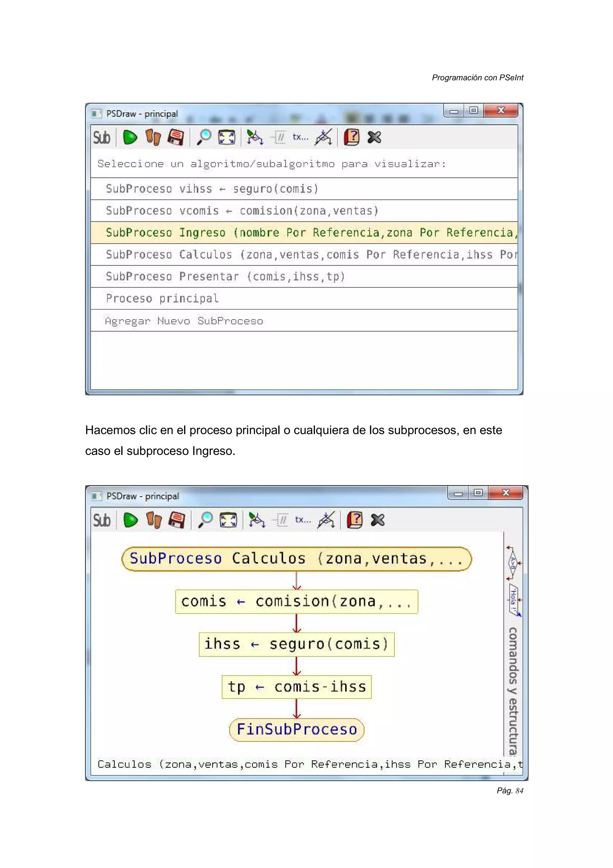Maximize the upper PSDraw window
Viewport: 613px width, 868px height.
[x=474, y=111]
